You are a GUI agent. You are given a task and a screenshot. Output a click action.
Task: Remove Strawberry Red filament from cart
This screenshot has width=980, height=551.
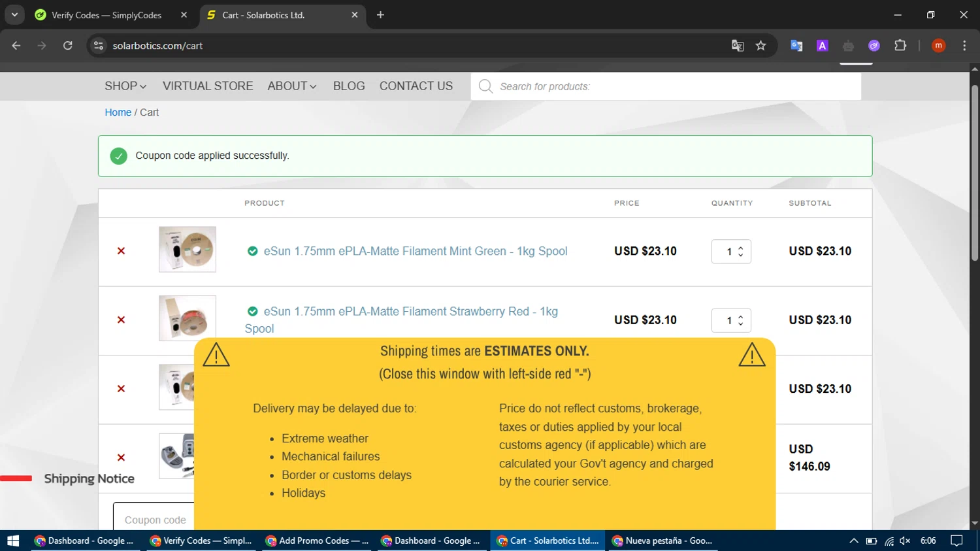tap(121, 320)
